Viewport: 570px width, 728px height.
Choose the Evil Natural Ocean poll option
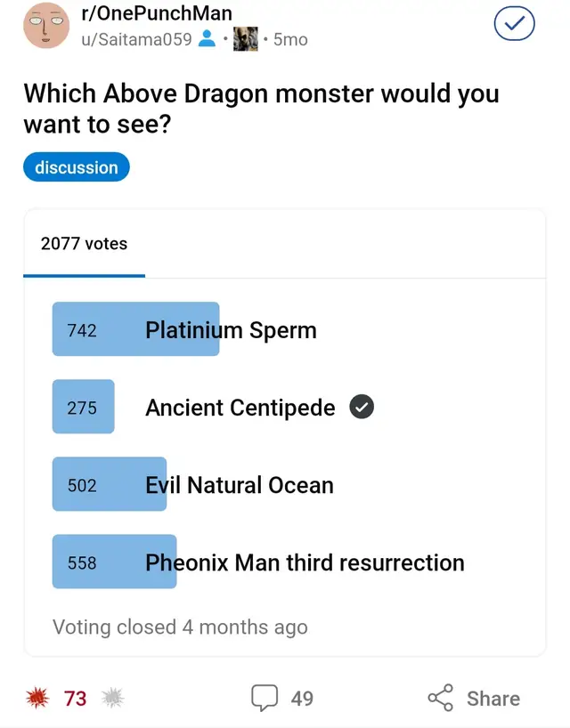(239, 485)
